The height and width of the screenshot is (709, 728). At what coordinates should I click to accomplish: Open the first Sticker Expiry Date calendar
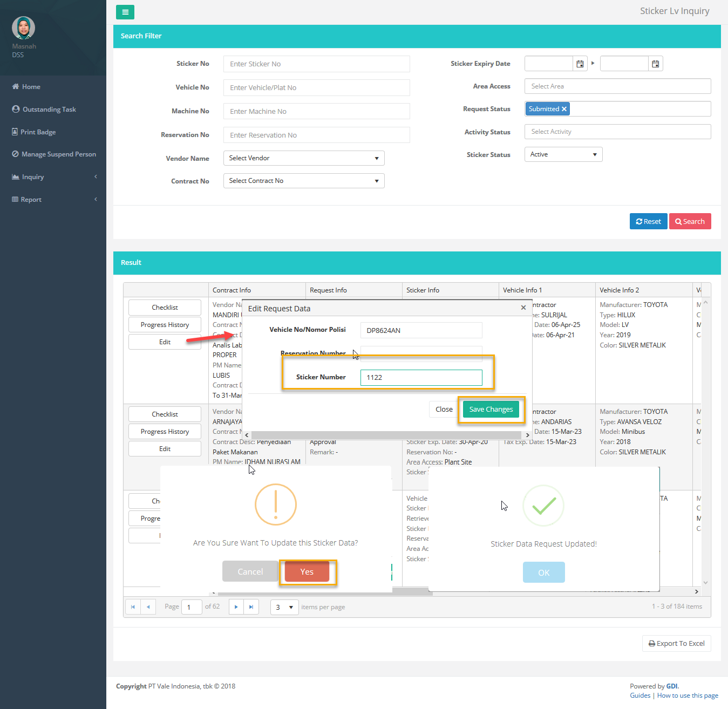tap(580, 64)
